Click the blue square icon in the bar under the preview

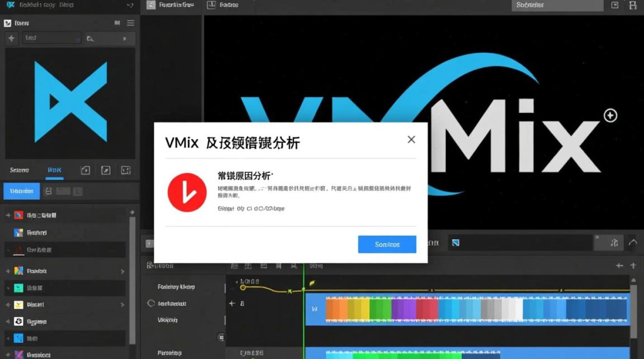click(x=456, y=243)
